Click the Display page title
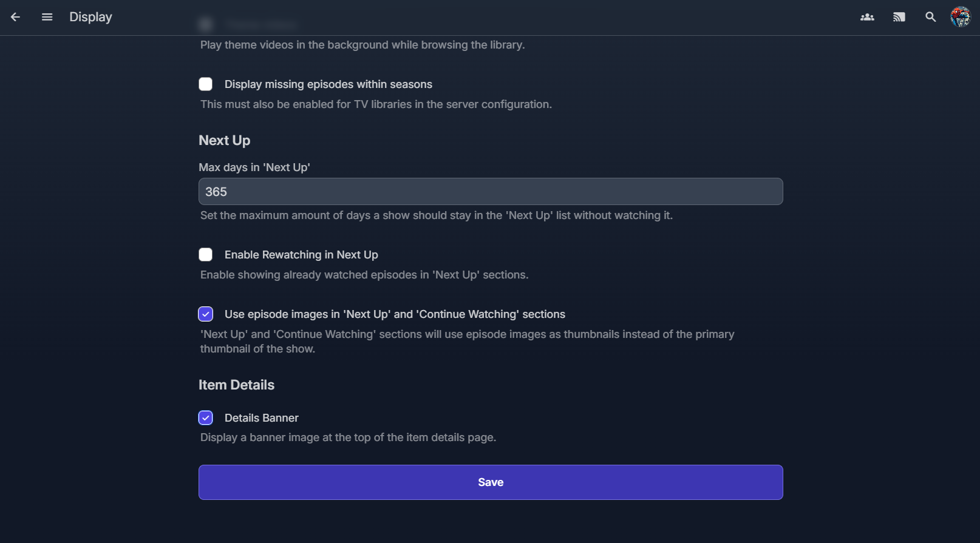The image size is (980, 543). pyautogui.click(x=90, y=17)
